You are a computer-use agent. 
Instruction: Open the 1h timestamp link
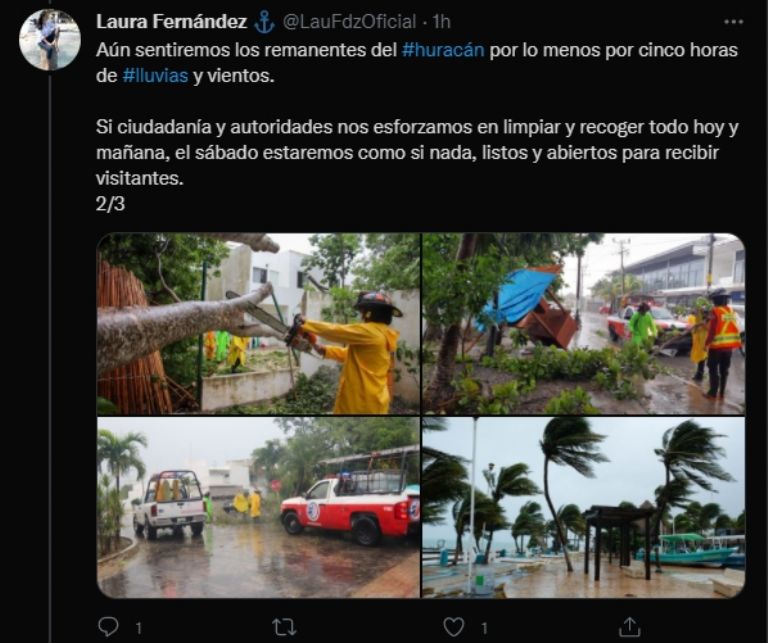point(441,22)
